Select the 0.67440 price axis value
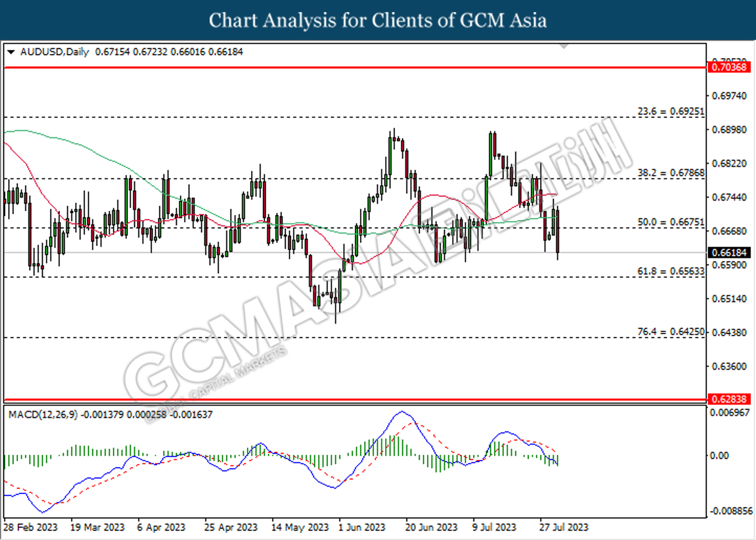756x540 pixels. tap(729, 197)
